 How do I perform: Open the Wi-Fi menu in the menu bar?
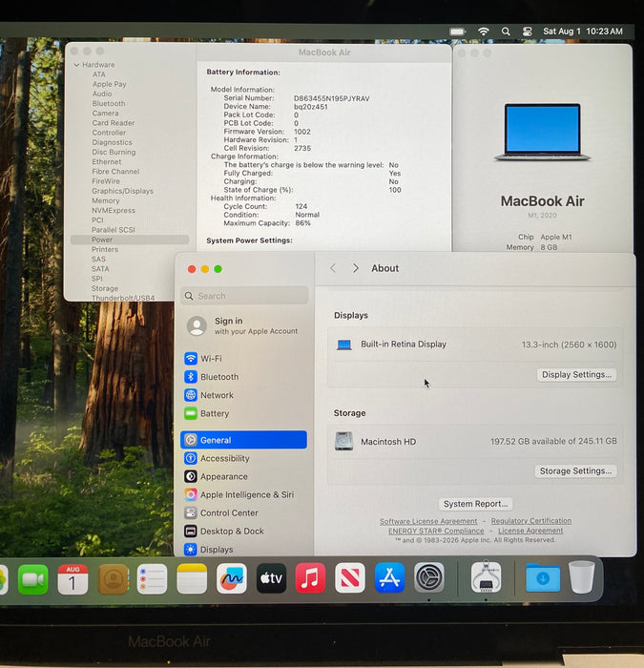point(483,31)
